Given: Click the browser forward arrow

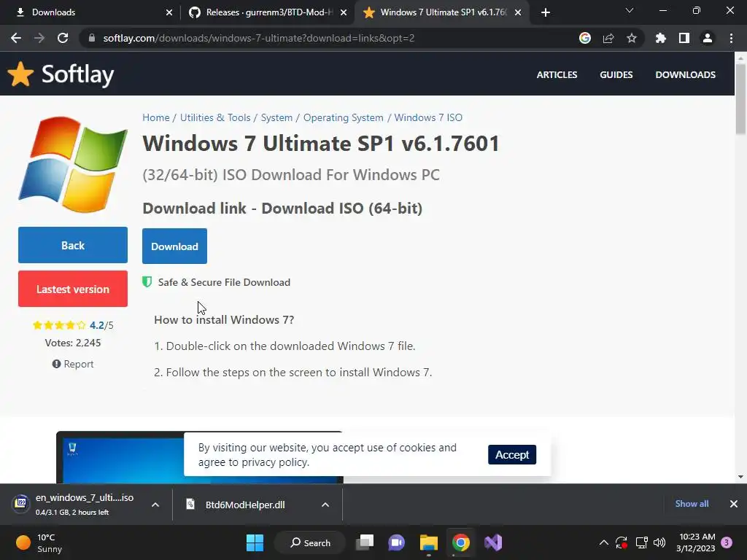Looking at the screenshot, I should pyautogui.click(x=39, y=38).
